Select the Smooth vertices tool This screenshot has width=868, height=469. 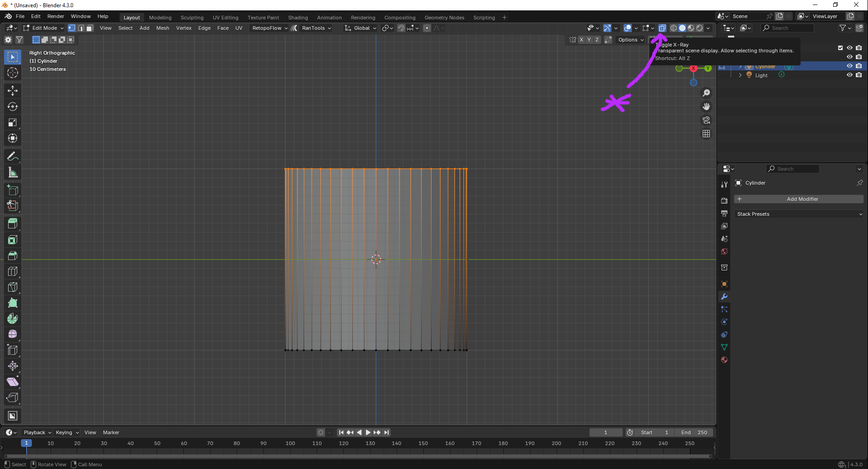(x=13, y=334)
